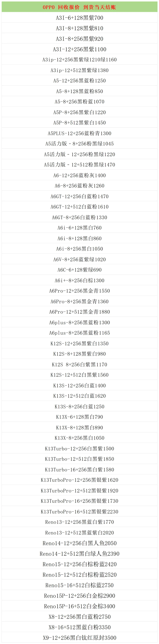Click the A3ip-12+512黑紫绿1380 entry
159x644 pixels.
pos(79,70)
